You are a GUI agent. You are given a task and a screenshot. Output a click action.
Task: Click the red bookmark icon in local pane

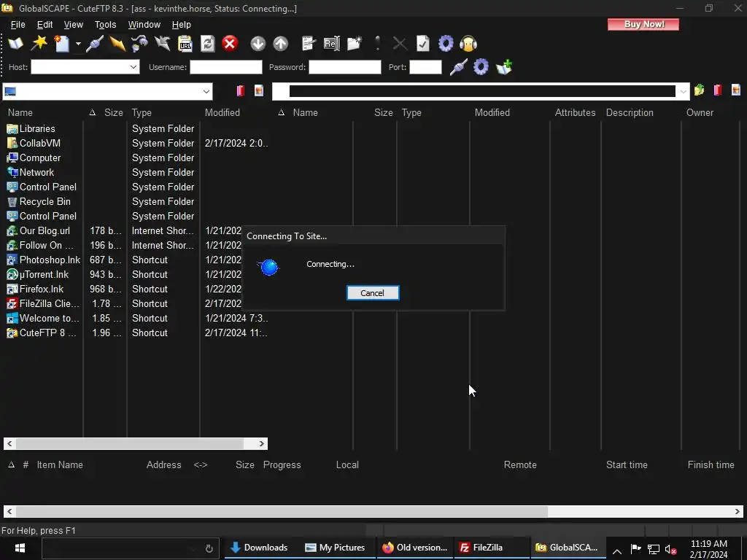coord(241,90)
